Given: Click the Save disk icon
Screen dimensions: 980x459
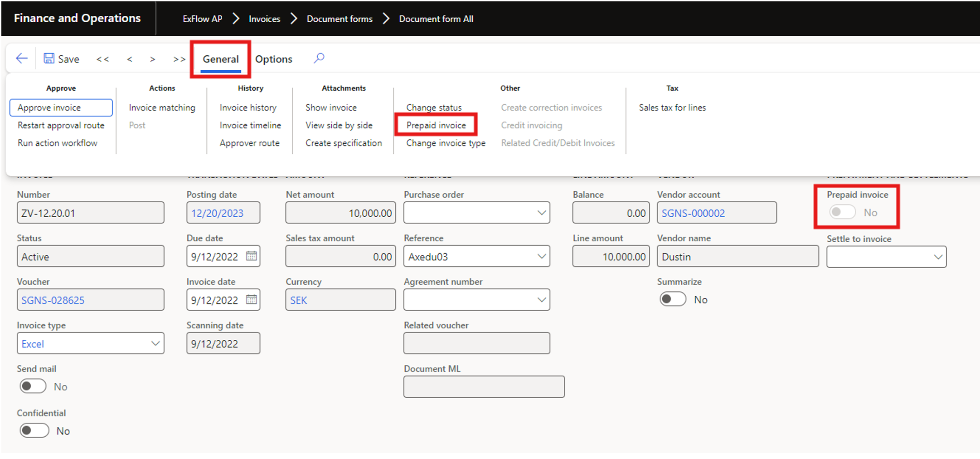Looking at the screenshot, I should (49, 59).
